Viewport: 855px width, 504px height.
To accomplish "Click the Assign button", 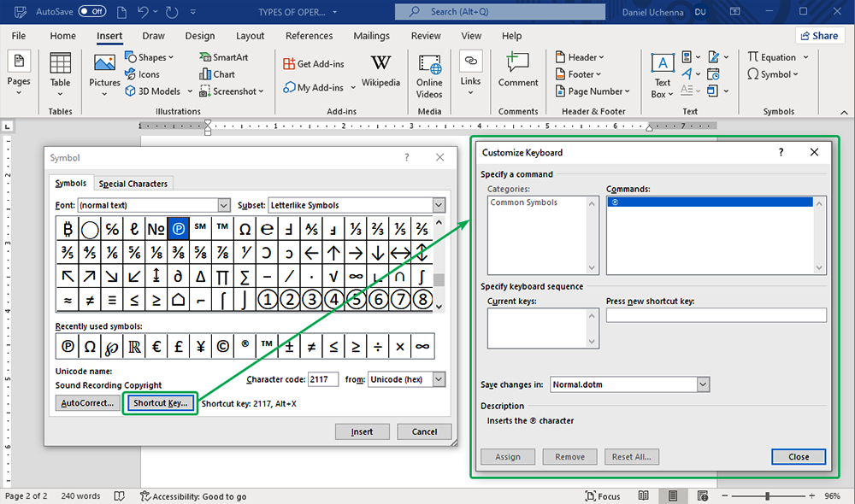I will [x=508, y=456].
